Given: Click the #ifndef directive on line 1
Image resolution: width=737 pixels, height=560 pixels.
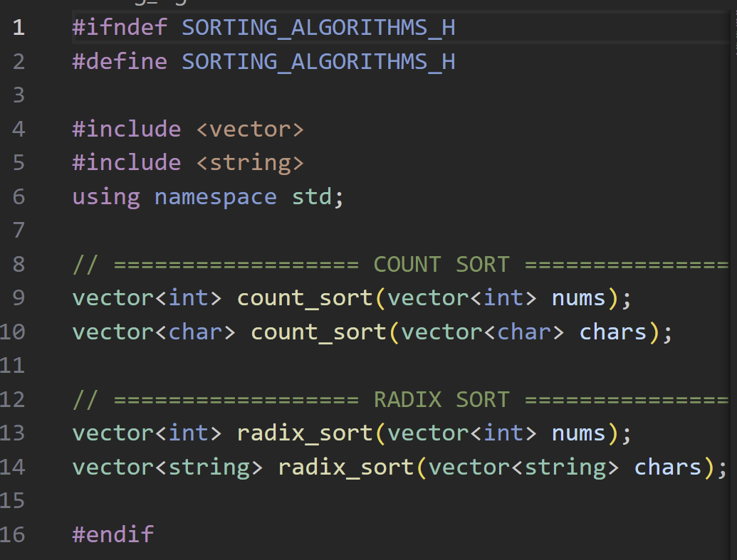Looking at the screenshot, I should pyautogui.click(x=118, y=27).
